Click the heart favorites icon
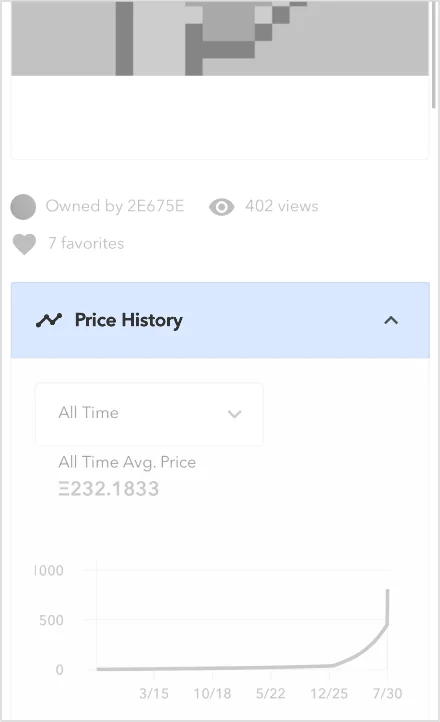This screenshot has height=722, width=440. coord(24,244)
